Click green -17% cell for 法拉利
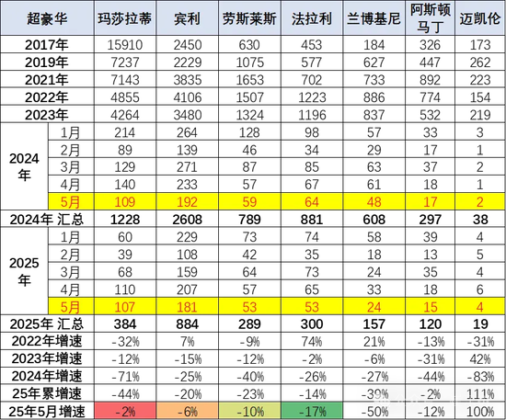 click(x=312, y=411)
